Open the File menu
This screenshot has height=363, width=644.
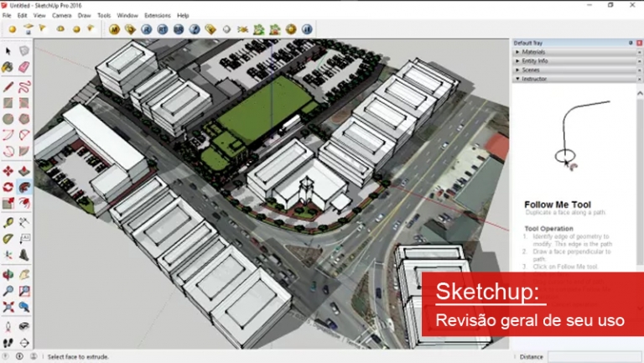[x=7, y=16]
